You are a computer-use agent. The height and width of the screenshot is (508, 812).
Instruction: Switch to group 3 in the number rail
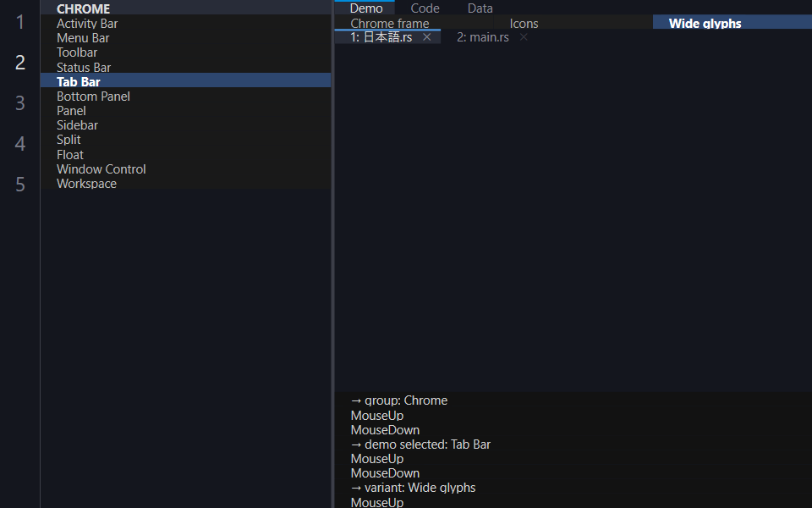20,102
